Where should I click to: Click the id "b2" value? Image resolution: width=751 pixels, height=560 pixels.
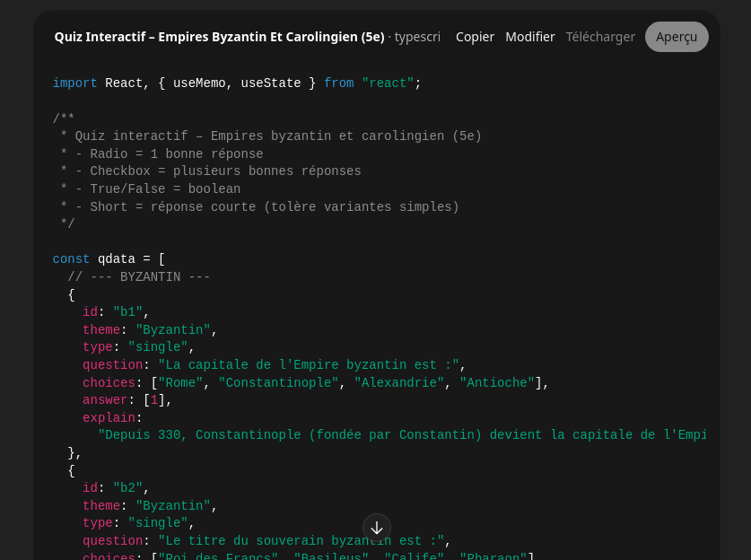pos(127,488)
